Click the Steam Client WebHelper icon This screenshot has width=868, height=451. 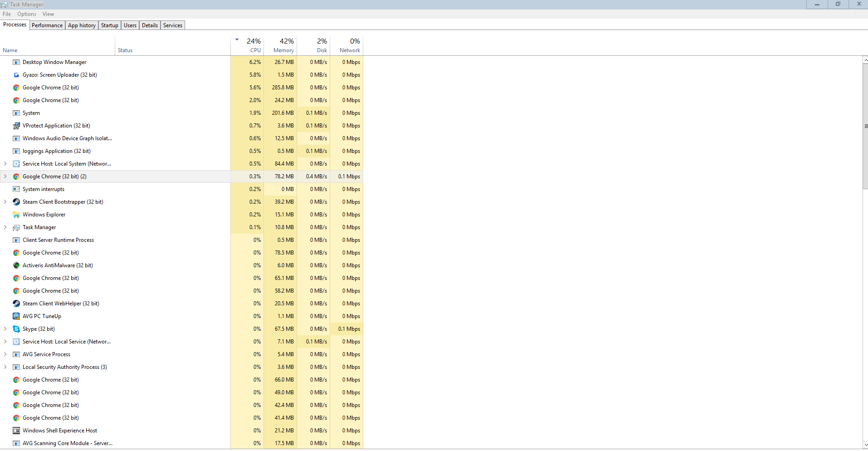[16, 304]
